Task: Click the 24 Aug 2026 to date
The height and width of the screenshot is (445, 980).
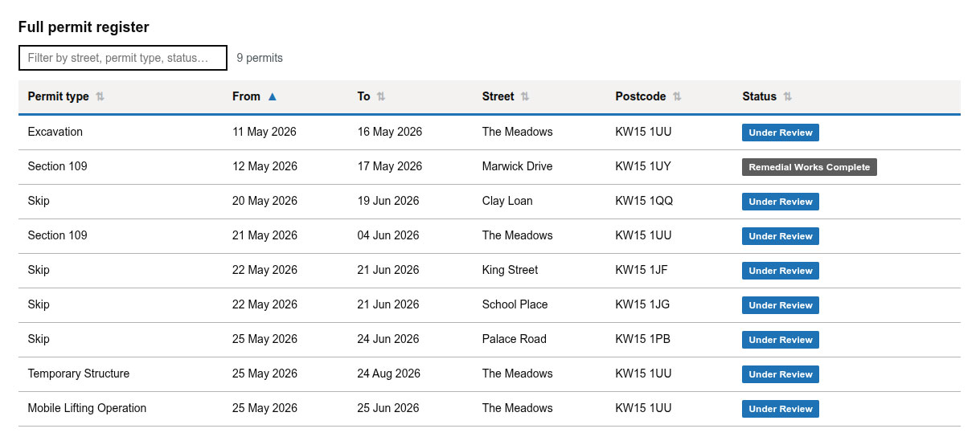Action: 389,374
